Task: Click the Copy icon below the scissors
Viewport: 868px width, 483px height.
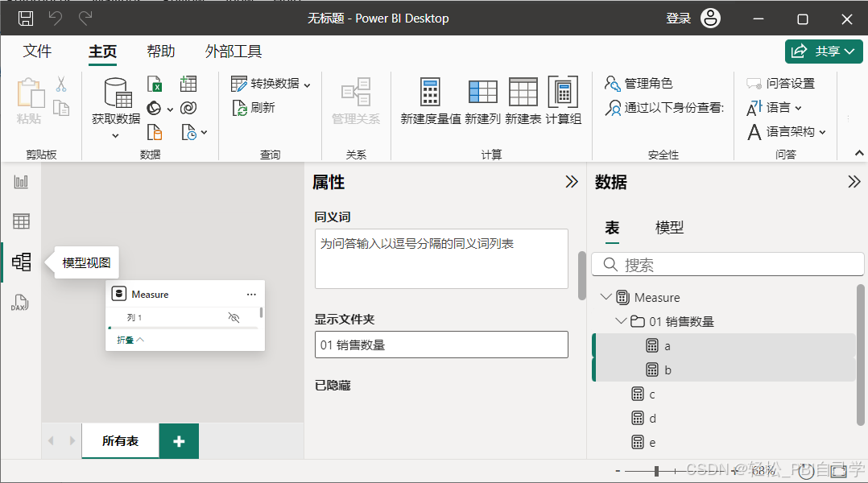Action: coord(61,108)
